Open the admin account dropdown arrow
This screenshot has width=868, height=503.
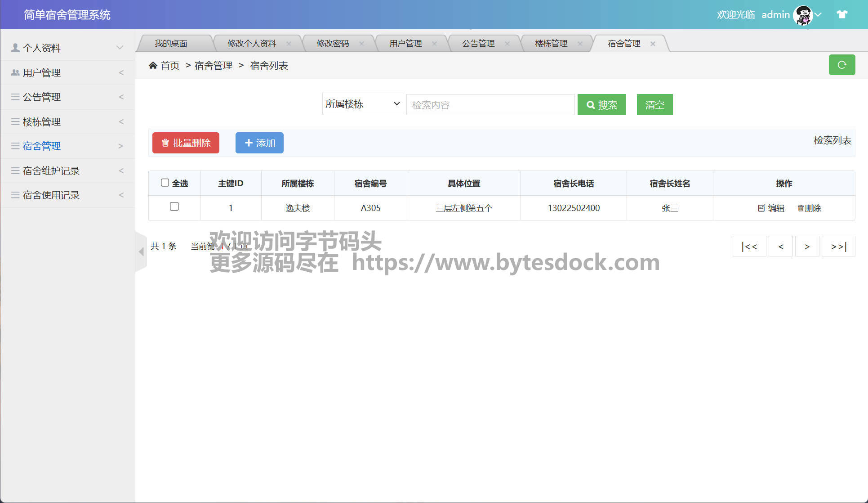click(x=819, y=14)
